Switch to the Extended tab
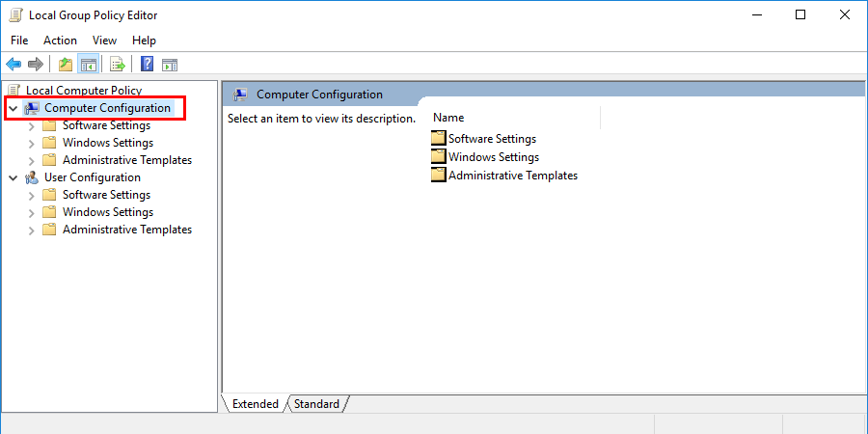 tap(256, 404)
